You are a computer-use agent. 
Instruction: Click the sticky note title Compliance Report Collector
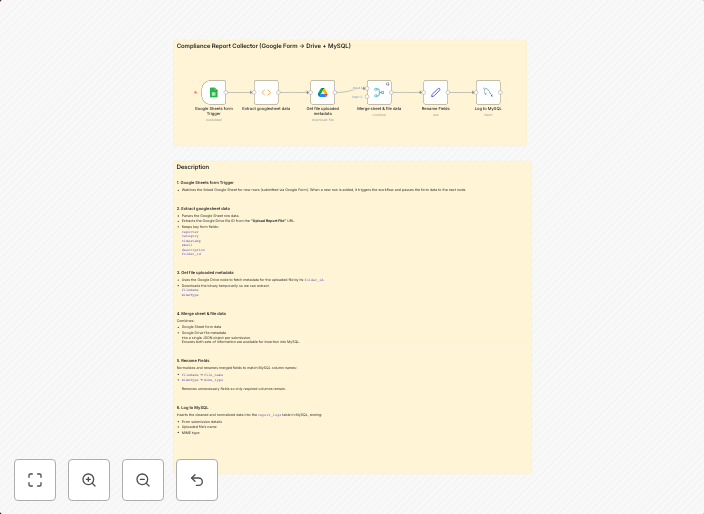(x=264, y=46)
